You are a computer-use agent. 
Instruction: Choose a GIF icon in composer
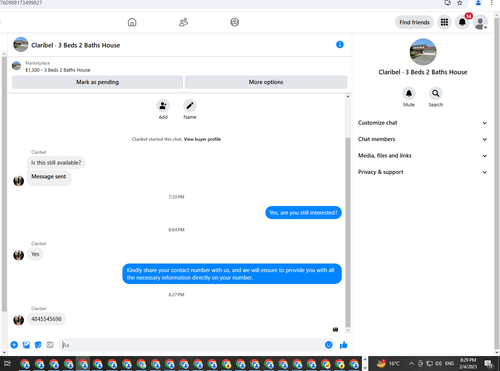click(50, 345)
